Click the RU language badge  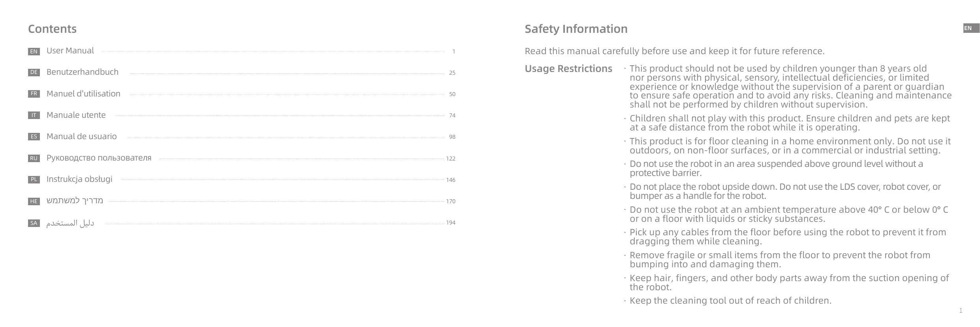pyautogui.click(x=34, y=158)
